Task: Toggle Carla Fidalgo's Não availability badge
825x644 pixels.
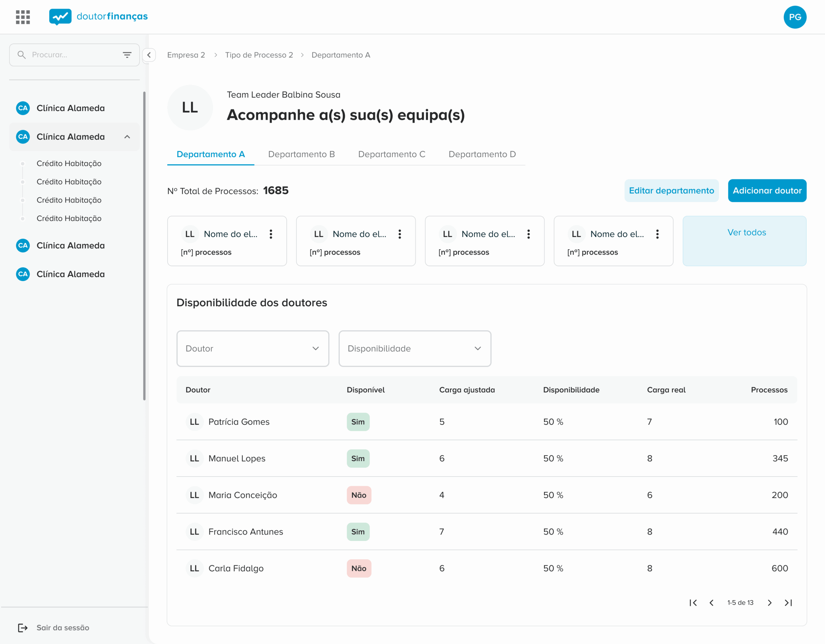Action: tap(358, 568)
